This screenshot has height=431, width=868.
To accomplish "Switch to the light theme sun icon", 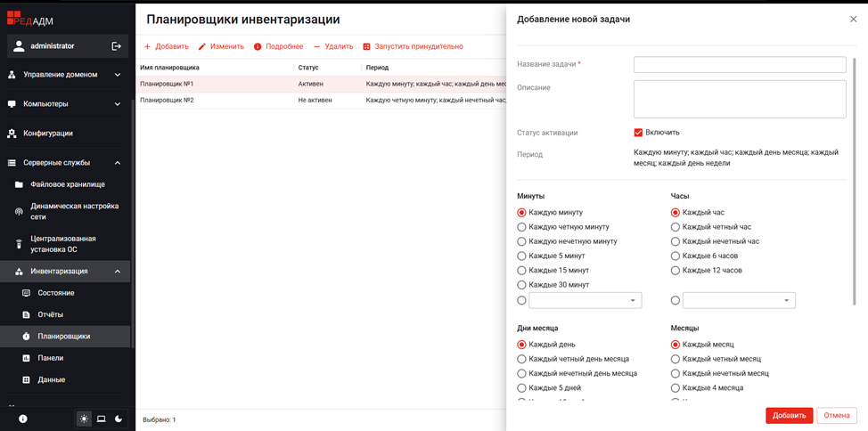I will coord(84,419).
